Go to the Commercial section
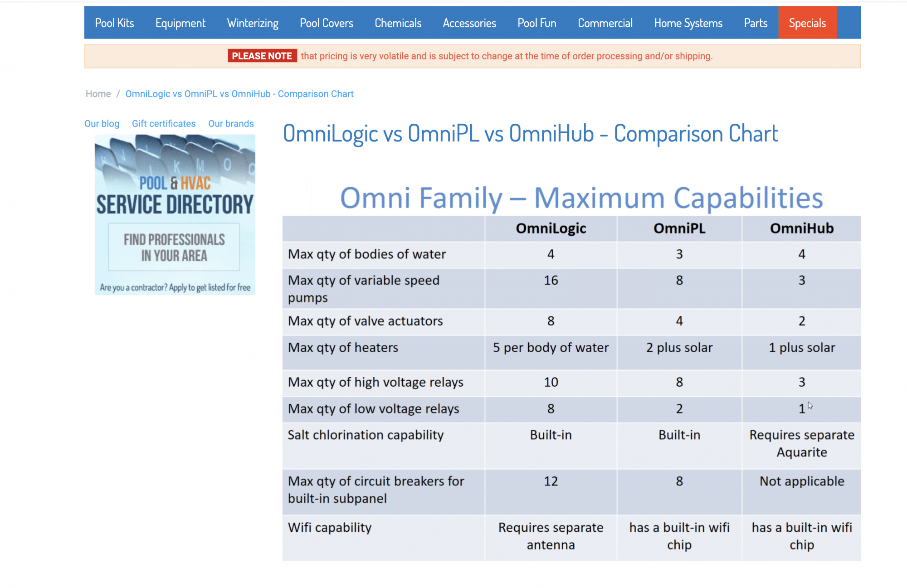 click(x=605, y=23)
